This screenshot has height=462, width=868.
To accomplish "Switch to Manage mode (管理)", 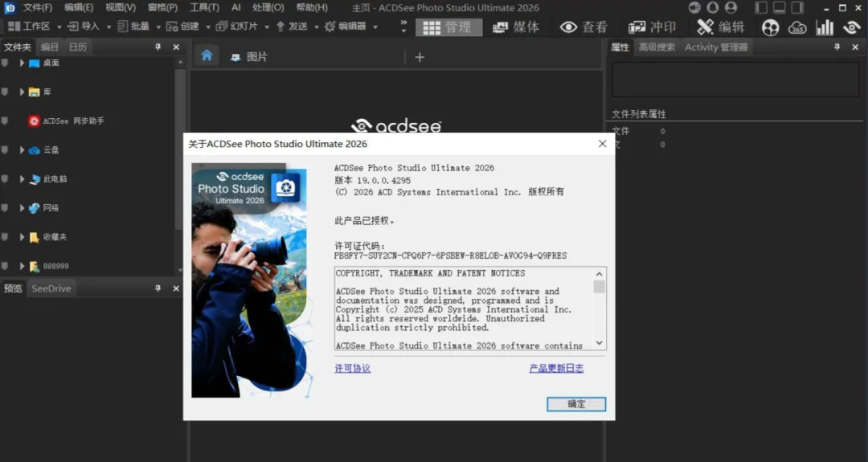I will point(449,27).
